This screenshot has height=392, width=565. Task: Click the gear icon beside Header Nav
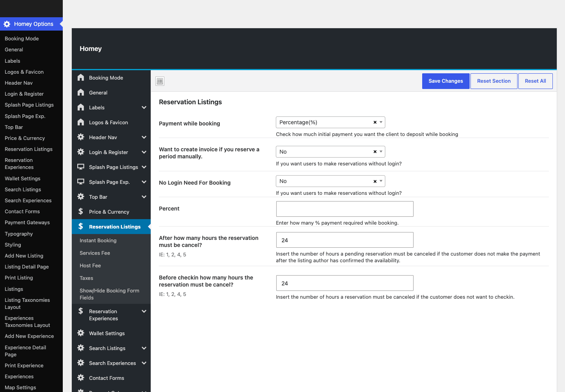click(81, 137)
